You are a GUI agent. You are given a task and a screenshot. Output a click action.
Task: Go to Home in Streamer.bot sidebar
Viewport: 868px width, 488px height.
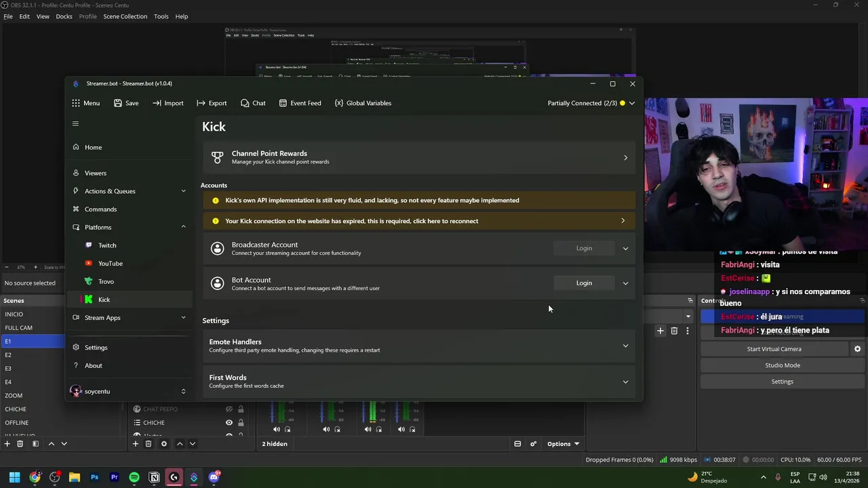[129, 147]
